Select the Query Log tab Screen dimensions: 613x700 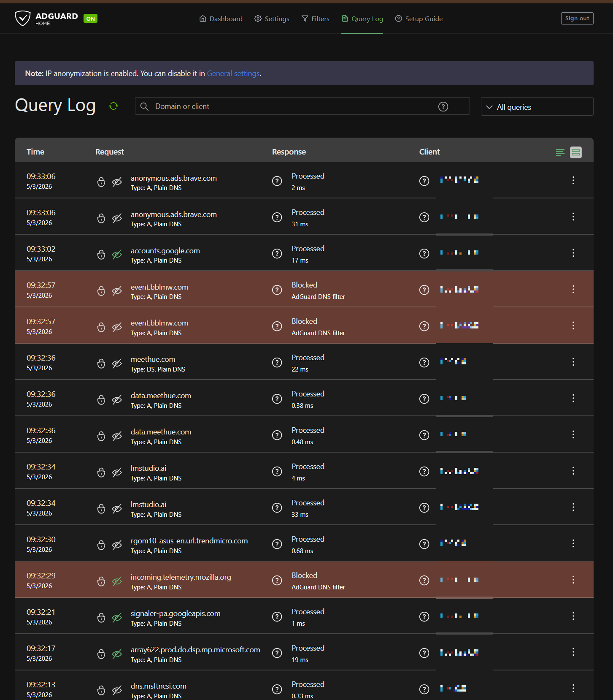pos(362,19)
